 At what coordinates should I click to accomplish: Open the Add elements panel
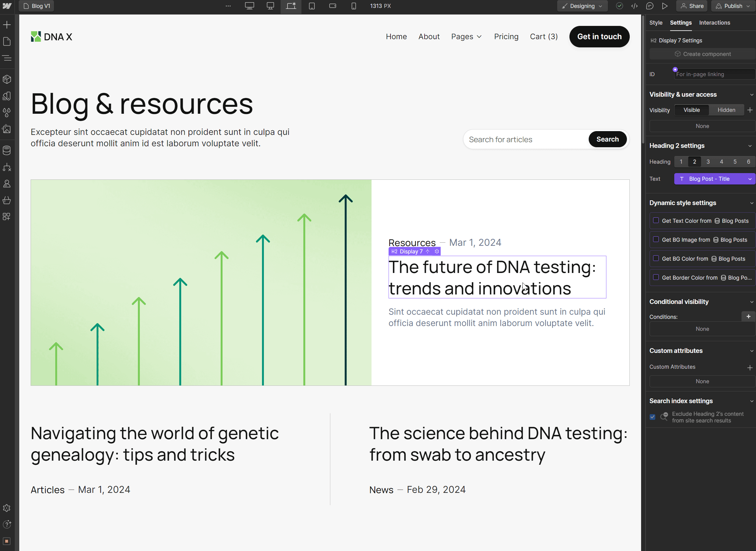[7, 25]
